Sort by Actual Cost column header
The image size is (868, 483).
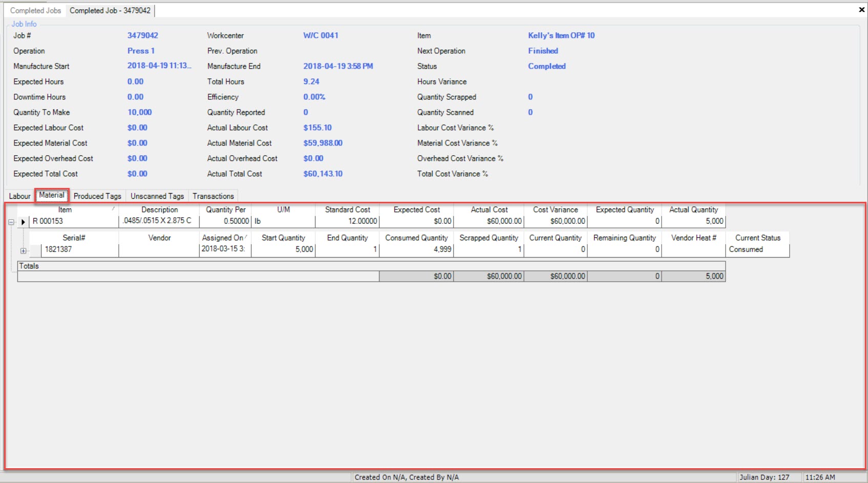pos(489,210)
